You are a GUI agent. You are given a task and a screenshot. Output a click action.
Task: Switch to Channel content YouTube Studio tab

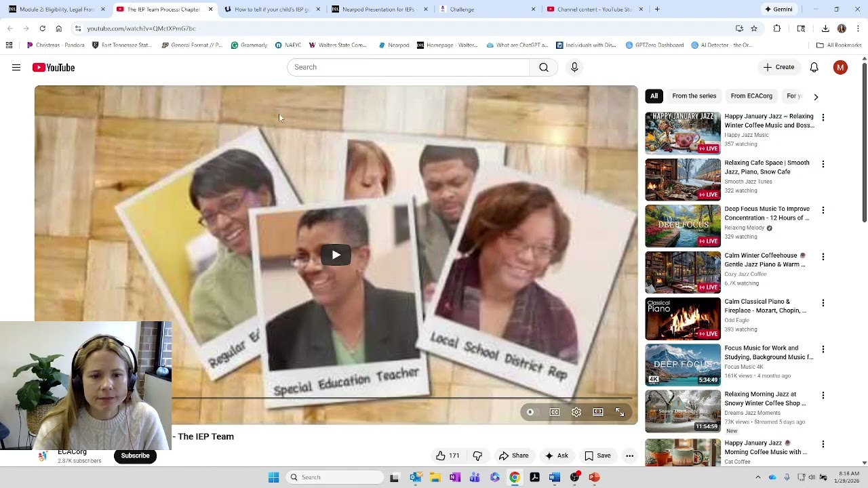pyautogui.click(x=594, y=9)
